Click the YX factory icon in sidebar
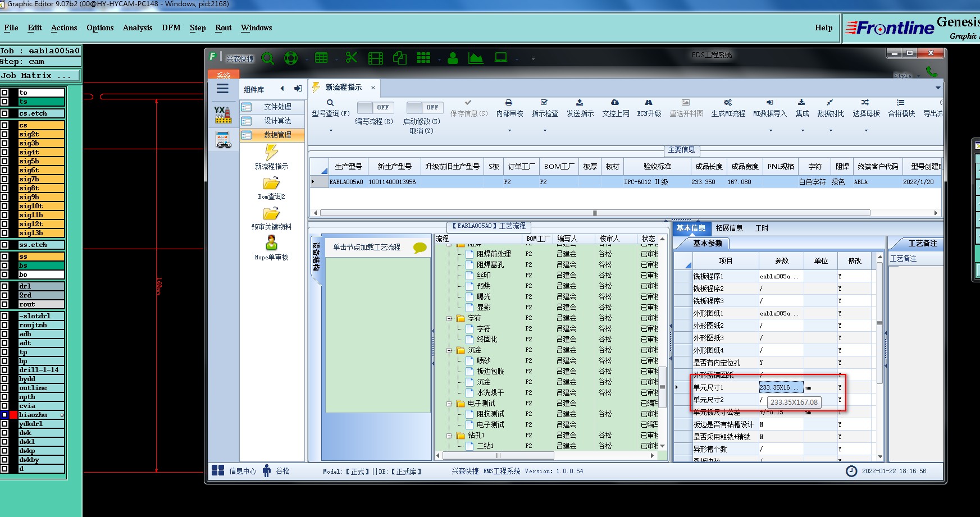Image resolution: width=980 pixels, height=517 pixels. coord(223,115)
